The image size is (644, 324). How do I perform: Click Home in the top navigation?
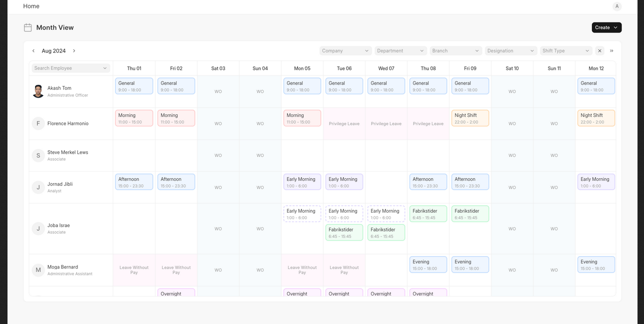coord(31,6)
